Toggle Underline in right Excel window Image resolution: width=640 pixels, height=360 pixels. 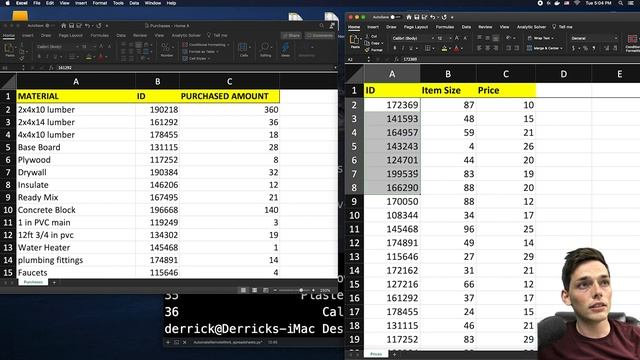411,48
